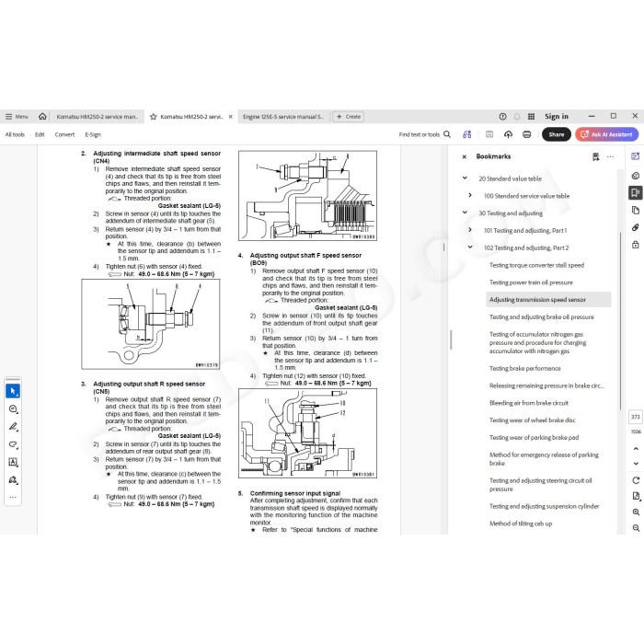Upload document to cloud icon
The width and height of the screenshot is (644, 644).
click(508, 134)
